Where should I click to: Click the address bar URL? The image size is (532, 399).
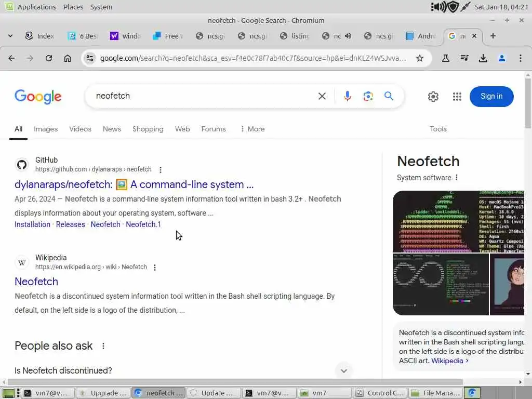253,58
